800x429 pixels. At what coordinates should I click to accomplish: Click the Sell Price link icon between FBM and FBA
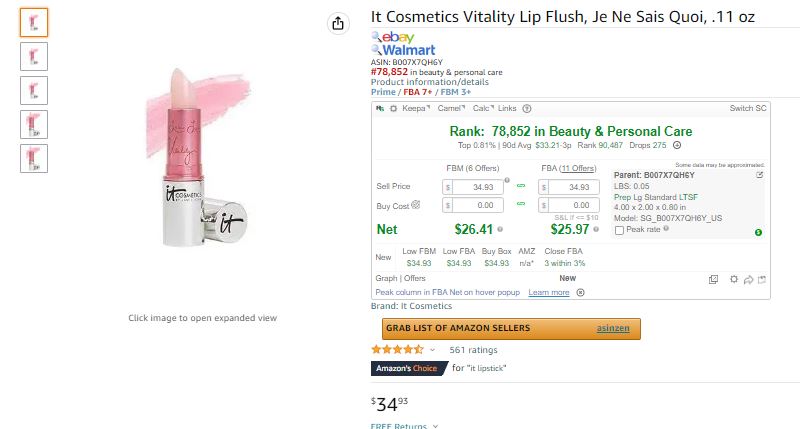coord(521,186)
